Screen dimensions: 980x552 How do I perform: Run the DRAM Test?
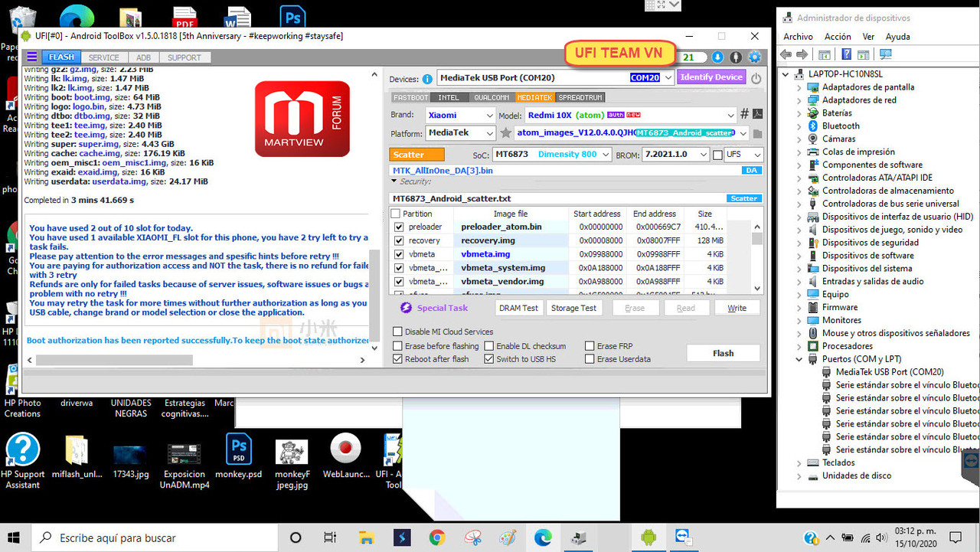518,308
